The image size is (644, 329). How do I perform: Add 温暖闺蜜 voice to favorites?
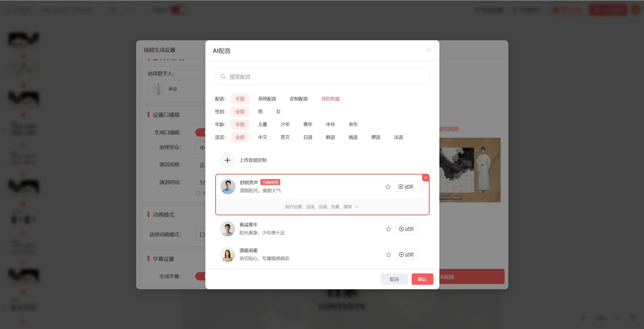388,255
